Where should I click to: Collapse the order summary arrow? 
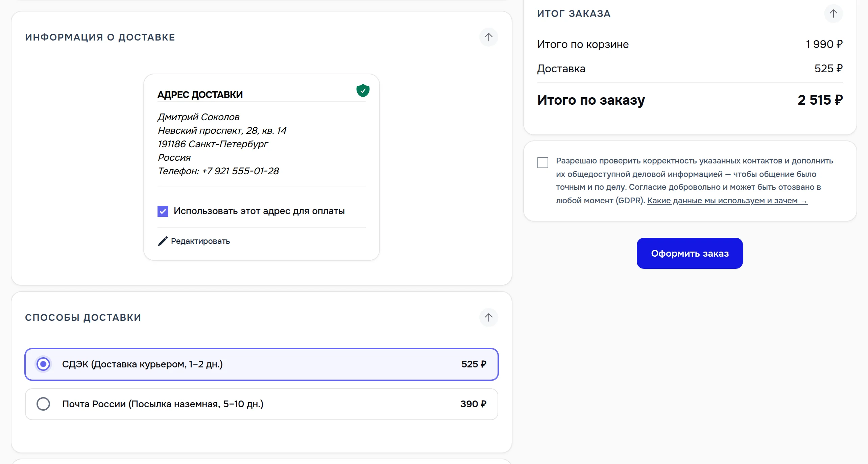tap(833, 14)
